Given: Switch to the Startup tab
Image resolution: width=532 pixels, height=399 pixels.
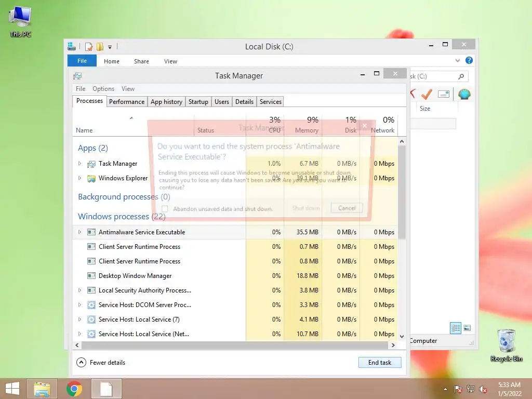Looking at the screenshot, I should pyautogui.click(x=198, y=102).
